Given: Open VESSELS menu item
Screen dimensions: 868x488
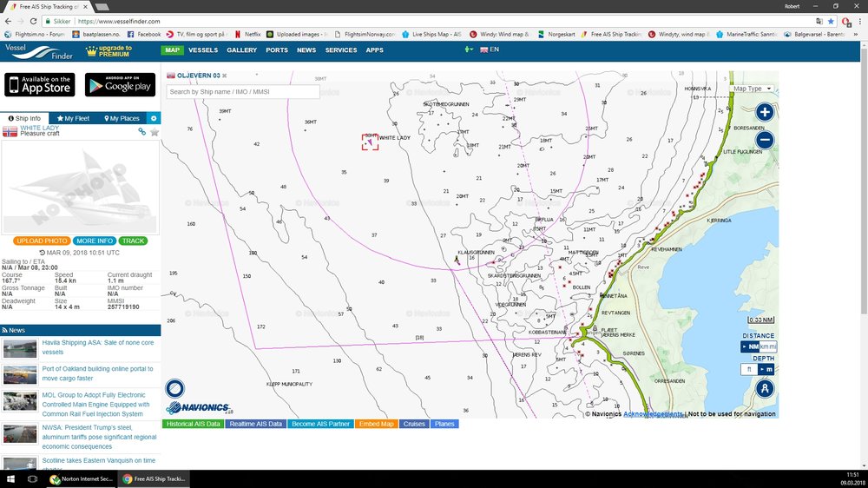Looking at the screenshot, I should (x=203, y=49).
